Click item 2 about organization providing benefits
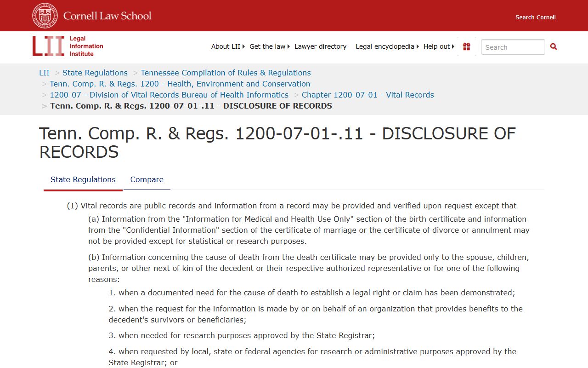This screenshot has height=368, width=588. pos(316,314)
